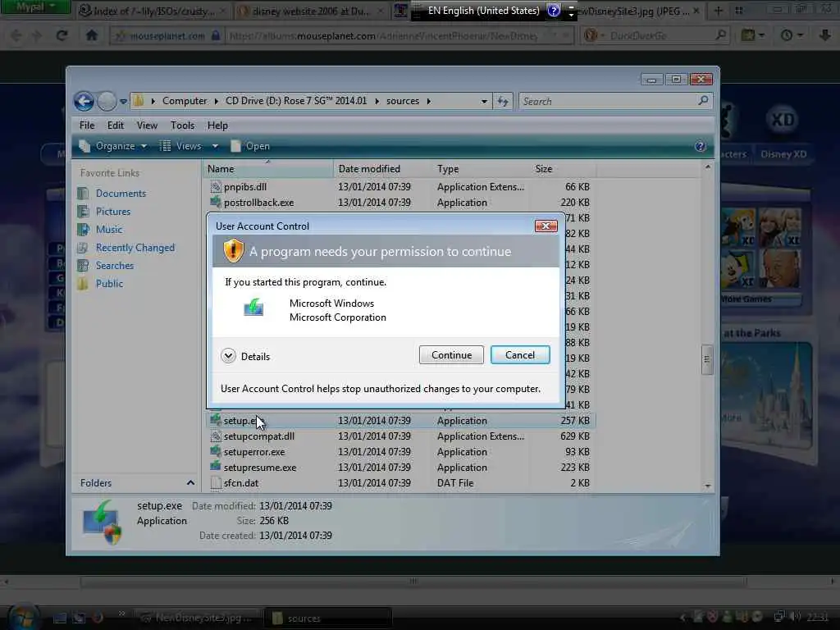
Task: Expand the arrow after the sources breadcrumb
Action: [428, 101]
